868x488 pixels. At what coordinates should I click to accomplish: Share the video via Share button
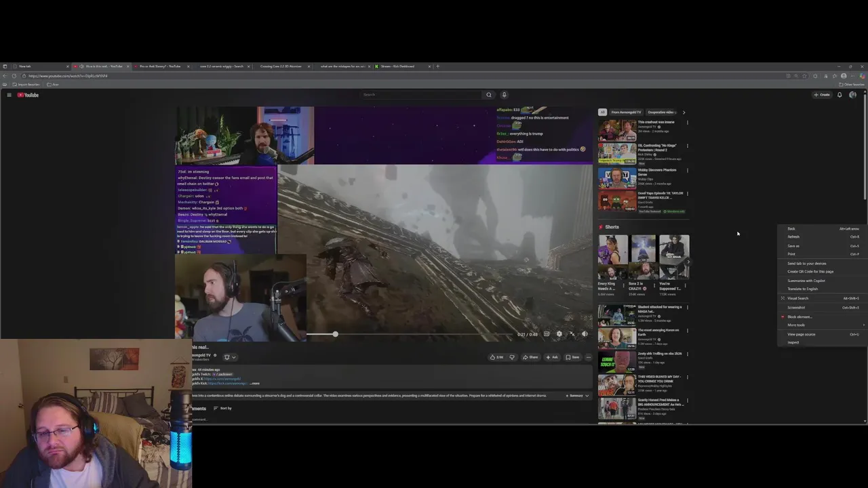click(530, 357)
